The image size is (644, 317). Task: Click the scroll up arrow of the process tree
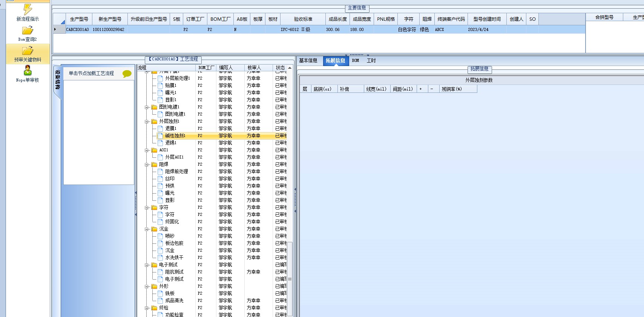290,68
